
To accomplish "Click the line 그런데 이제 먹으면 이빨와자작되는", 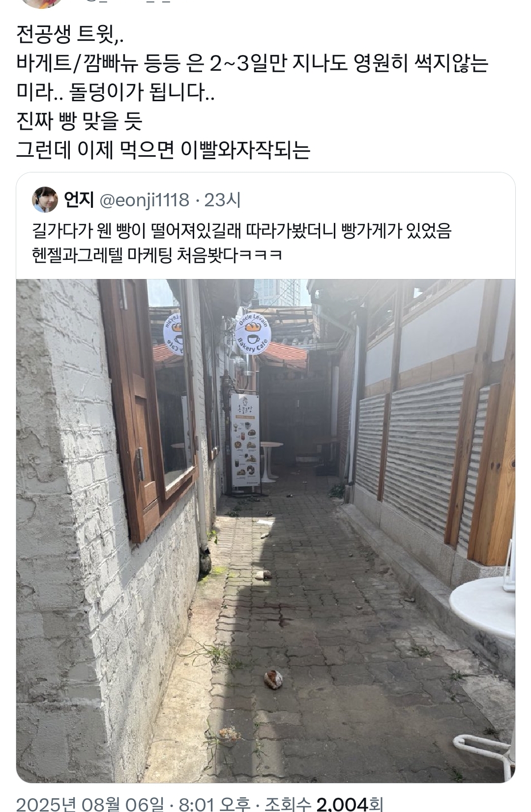I will pyautogui.click(x=163, y=150).
